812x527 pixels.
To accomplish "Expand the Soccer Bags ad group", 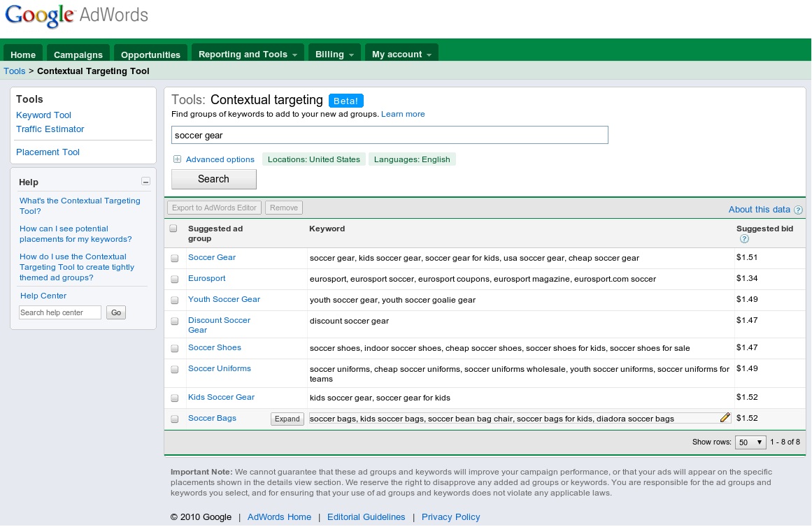I will [x=287, y=419].
